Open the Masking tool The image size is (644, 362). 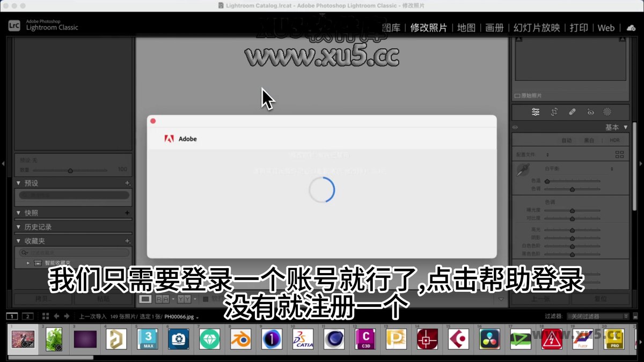tap(608, 112)
